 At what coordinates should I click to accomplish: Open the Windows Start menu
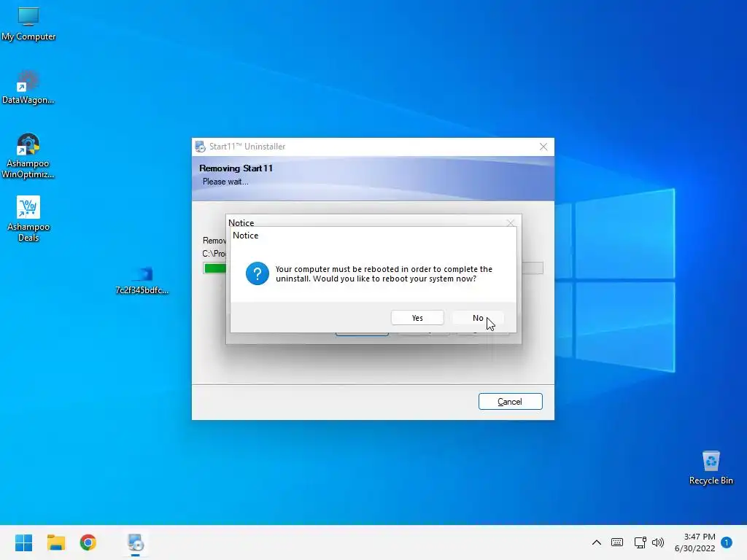24,542
